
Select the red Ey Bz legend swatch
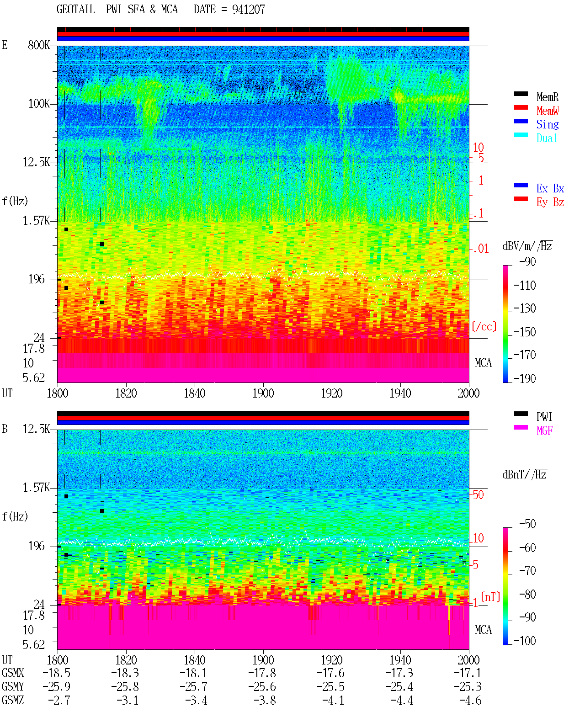[x=521, y=199]
